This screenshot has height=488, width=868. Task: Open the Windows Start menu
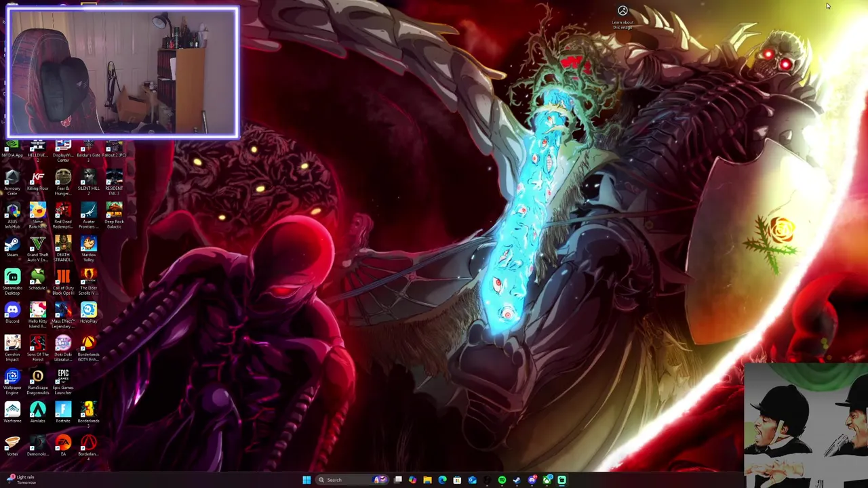pos(307,480)
